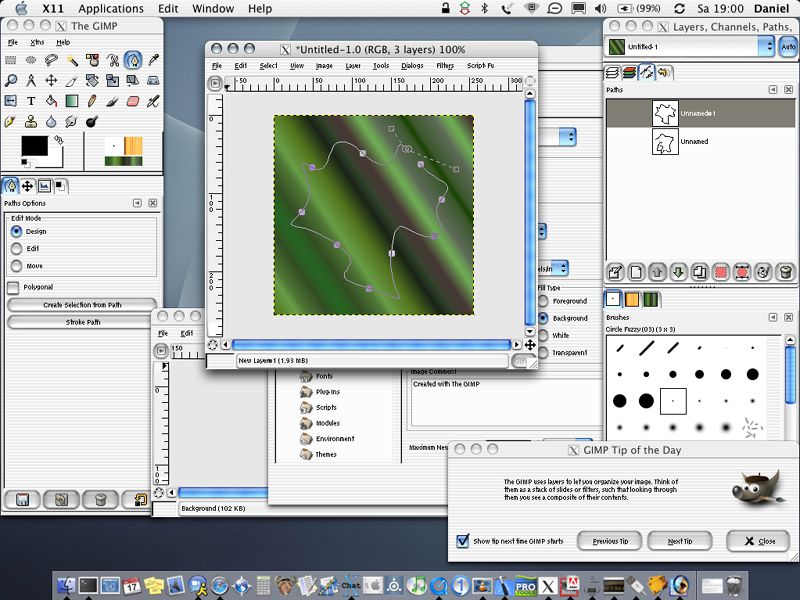This screenshot has width=800, height=600.
Task: Select the Fuzzy Select magic wand tool
Action: point(72,60)
